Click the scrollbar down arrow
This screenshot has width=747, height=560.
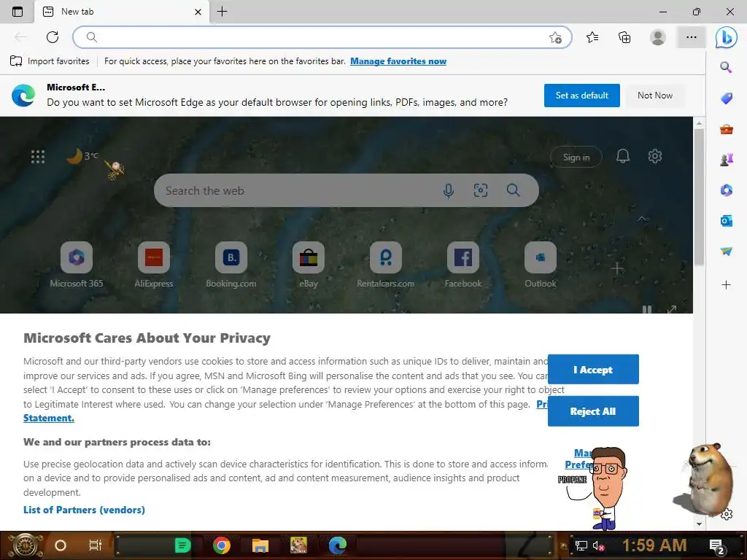(x=699, y=524)
